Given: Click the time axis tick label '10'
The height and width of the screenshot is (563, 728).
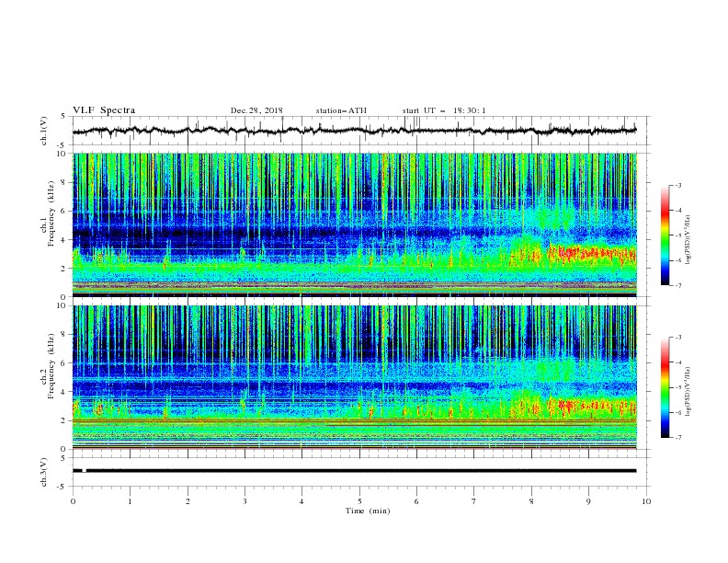Looking at the screenshot, I should coord(646,501).
